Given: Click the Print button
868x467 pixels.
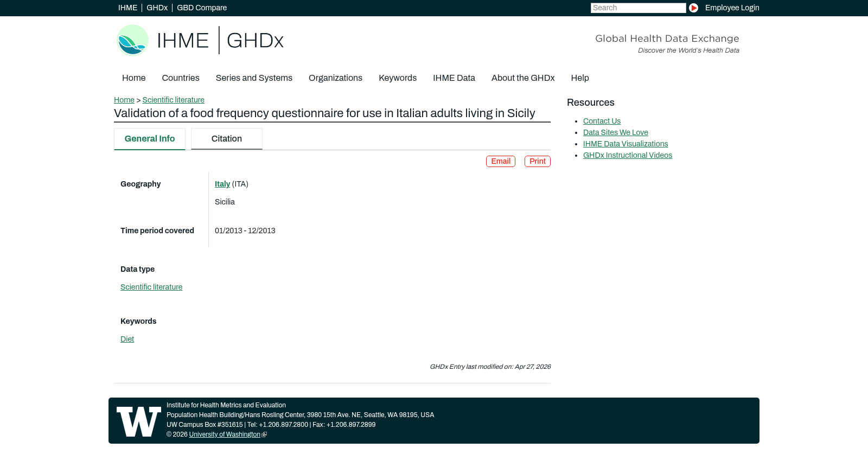Looking at the screenshot, I should point(538,162).
